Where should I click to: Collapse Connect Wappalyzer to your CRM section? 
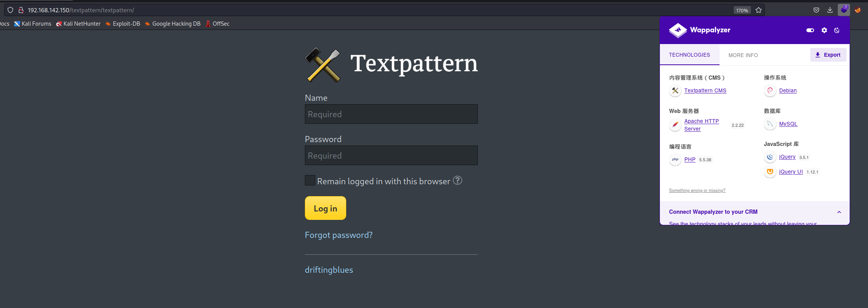839,212
